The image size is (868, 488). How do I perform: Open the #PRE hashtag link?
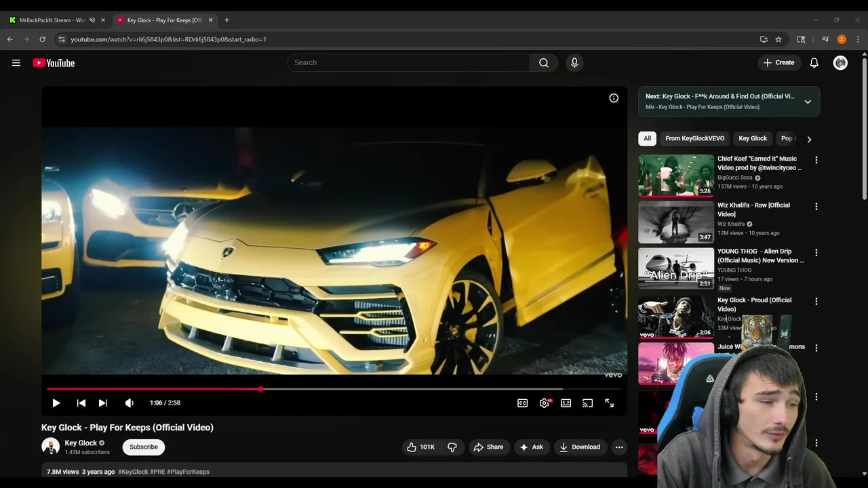158,472
